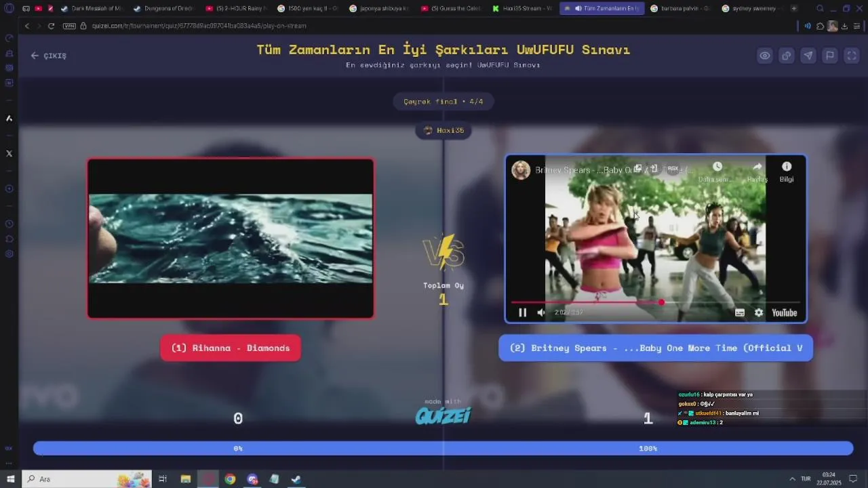
Task: Switch to barbara palvin tab
Action: pos(679,8)
